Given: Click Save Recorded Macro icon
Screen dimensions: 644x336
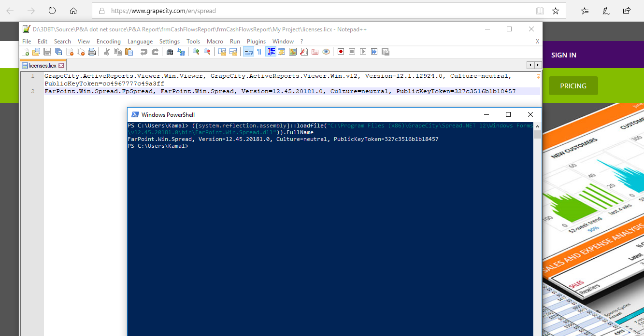Looking at the screenshot, I should click(x=386, y=52).
